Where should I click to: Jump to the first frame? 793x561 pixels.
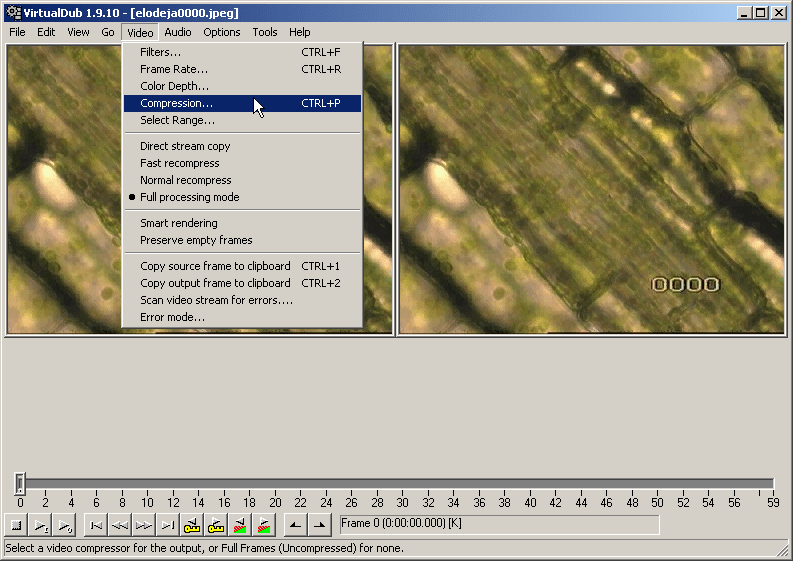pyautogui.click(x=96, y=526)
